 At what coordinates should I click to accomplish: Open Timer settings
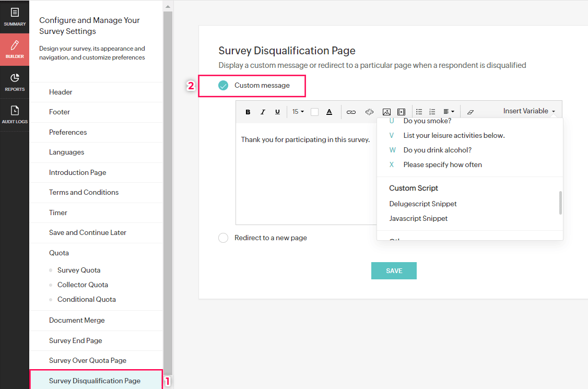pos(96,213)
